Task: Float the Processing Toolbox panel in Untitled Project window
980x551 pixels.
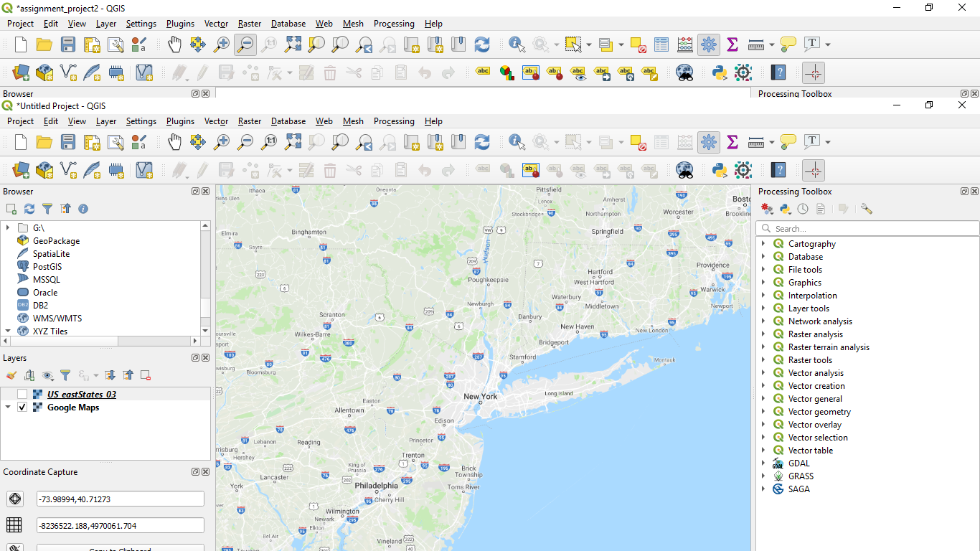Action: [964, 192]
